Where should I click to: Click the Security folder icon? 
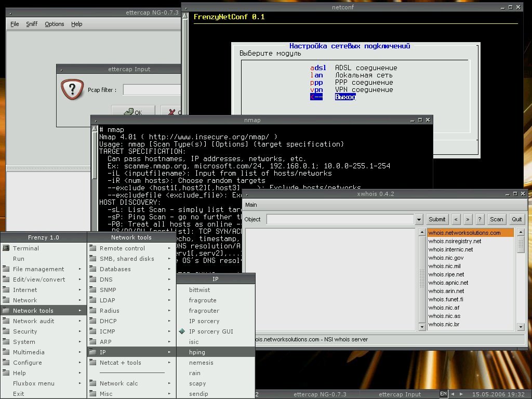[6, 331]
